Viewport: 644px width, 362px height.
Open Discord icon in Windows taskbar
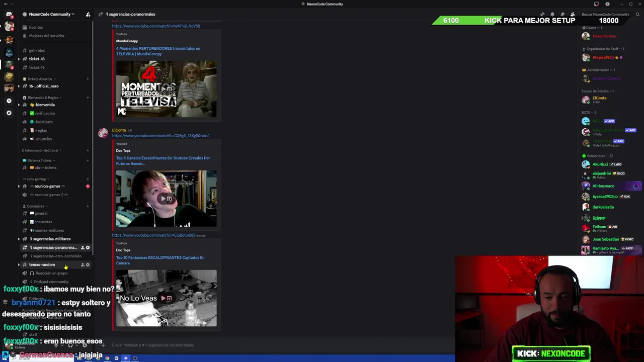[126, 358]
